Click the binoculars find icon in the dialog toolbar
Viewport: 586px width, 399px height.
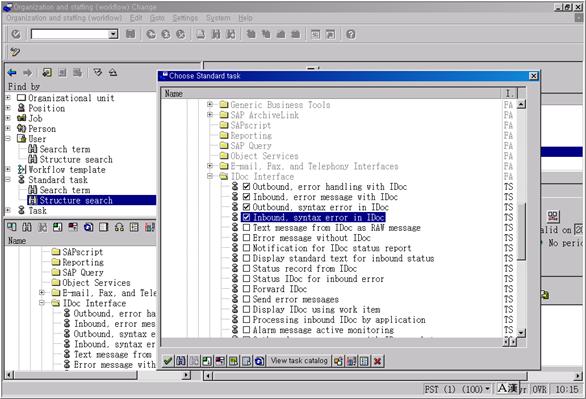(181, 361)
